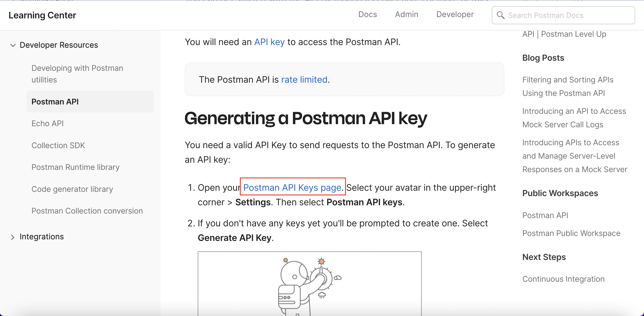Click the astronaut illustration image
The height and width of the screenshot is (316, 644).
(x=309, y=284)
